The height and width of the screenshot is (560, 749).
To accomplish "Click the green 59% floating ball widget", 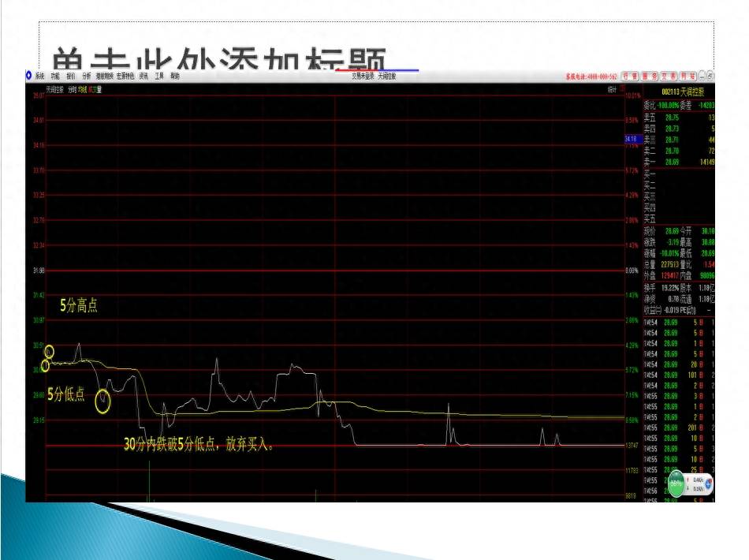I will (676, 483).
